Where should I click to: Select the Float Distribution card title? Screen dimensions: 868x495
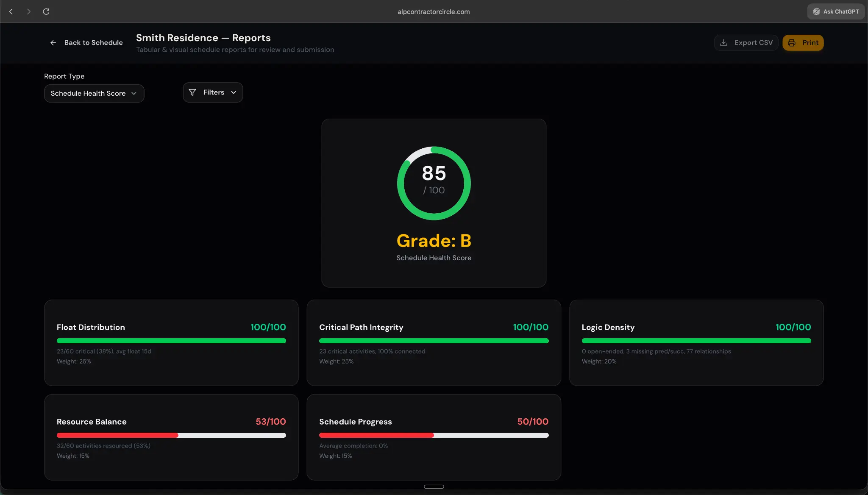91,327
